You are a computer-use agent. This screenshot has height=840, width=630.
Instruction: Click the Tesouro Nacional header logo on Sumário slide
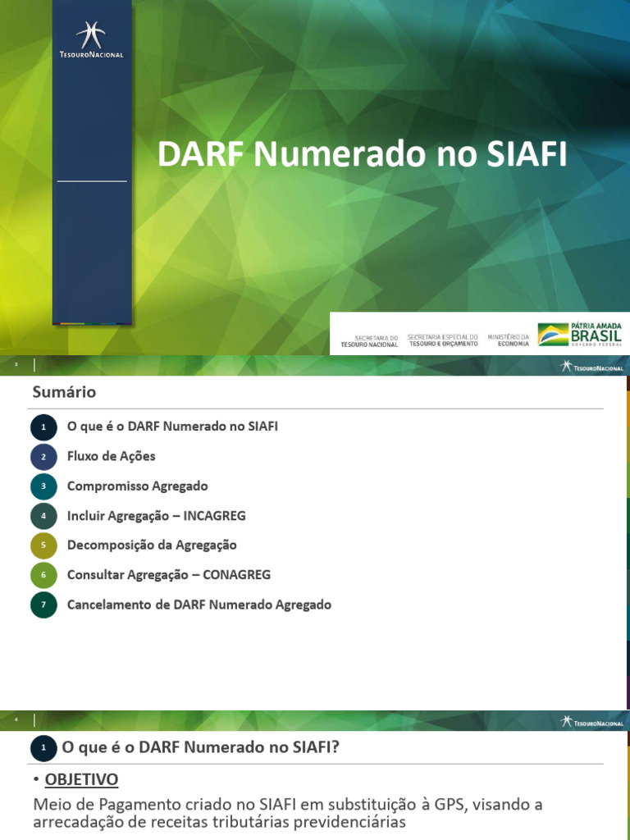coord(591,367)
